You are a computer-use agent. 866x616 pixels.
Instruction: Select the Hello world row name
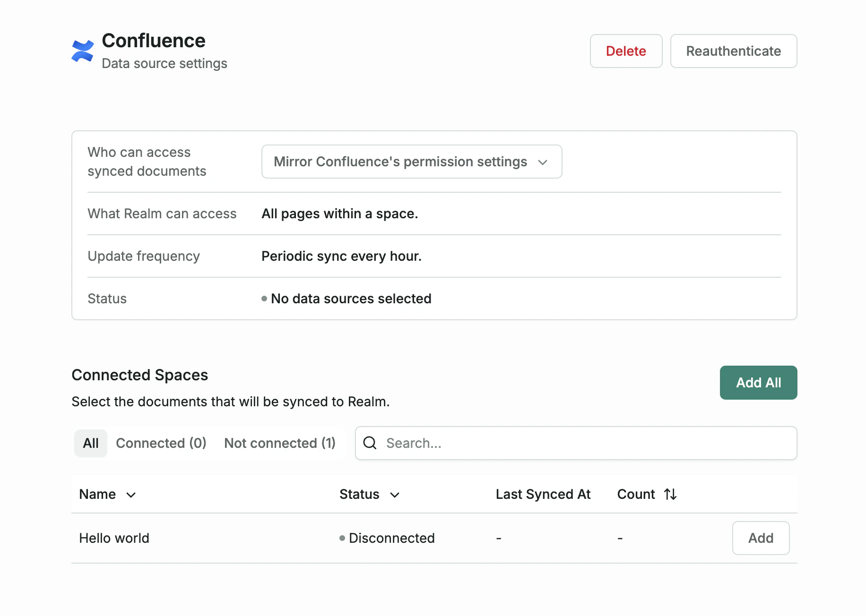coord(114,538)
